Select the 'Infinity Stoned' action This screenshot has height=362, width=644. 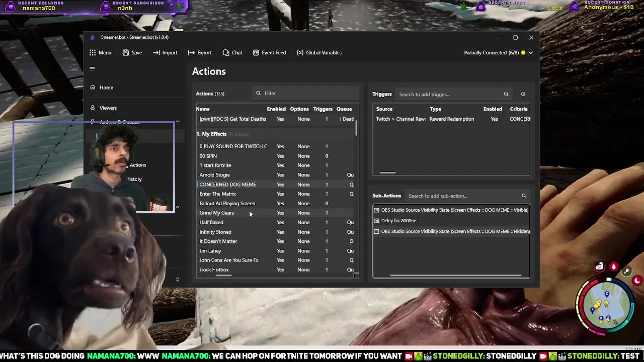[x=276, y=232]
